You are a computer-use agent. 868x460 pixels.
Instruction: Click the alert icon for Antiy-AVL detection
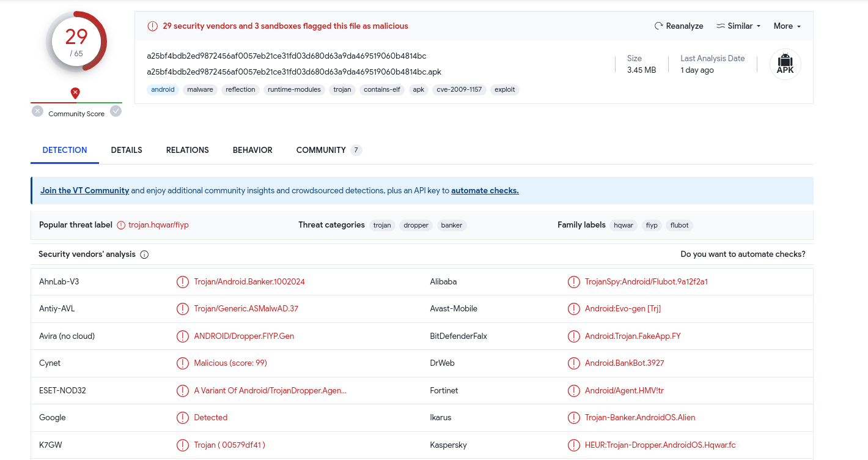[x=182, y=309]
